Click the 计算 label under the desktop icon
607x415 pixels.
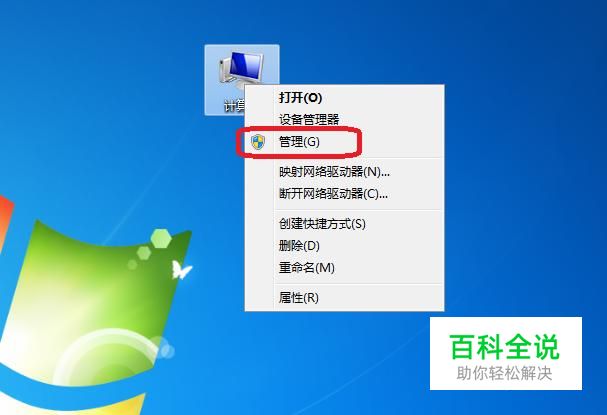click(x=234, y=105)
